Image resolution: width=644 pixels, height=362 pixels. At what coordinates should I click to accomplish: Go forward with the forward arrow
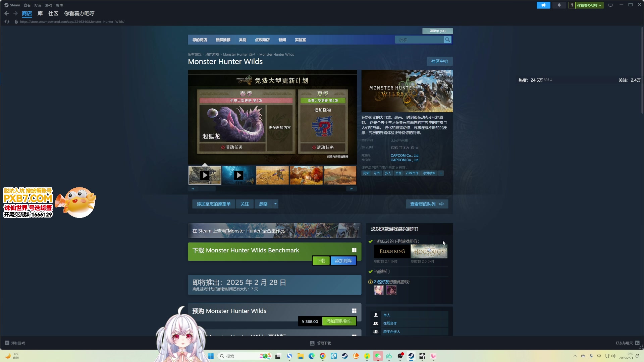(15, 13)
